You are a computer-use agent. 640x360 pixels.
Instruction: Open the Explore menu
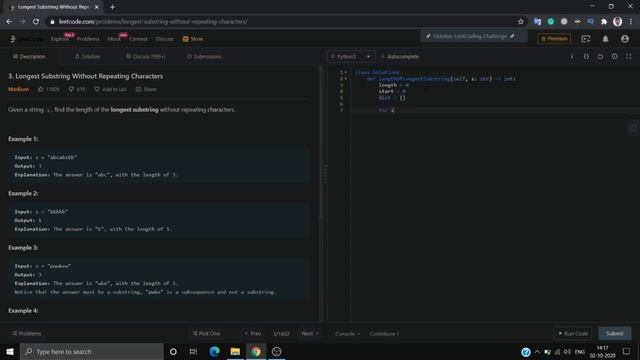60,39
